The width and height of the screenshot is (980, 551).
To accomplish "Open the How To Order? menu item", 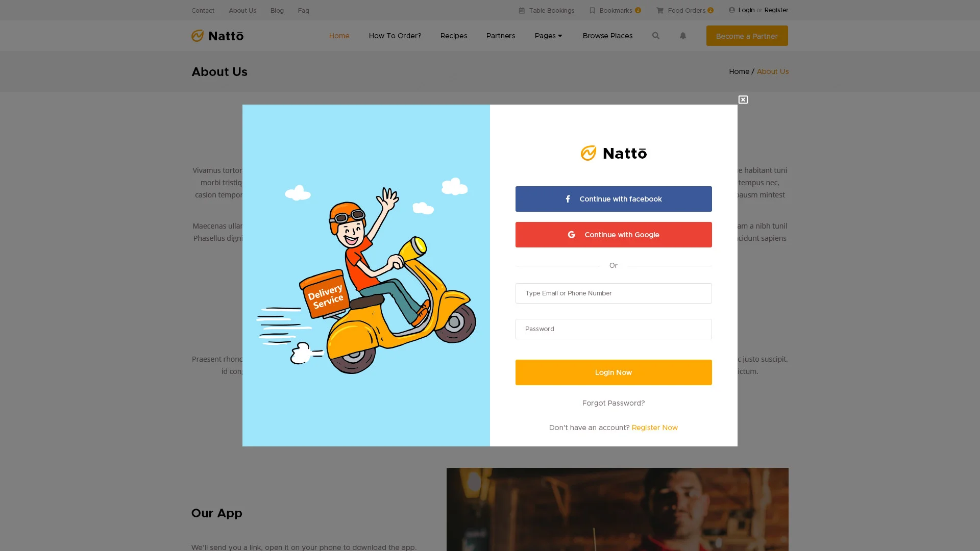I will [x=395, y=36].
